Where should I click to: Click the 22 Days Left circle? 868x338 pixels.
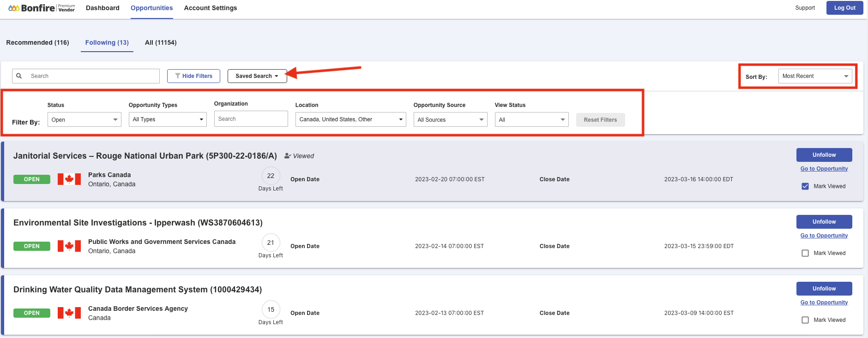[x=271, y=176]
